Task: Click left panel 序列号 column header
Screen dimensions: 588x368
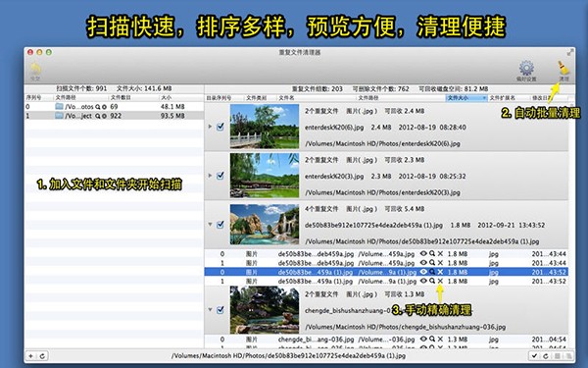Action: 38,97
